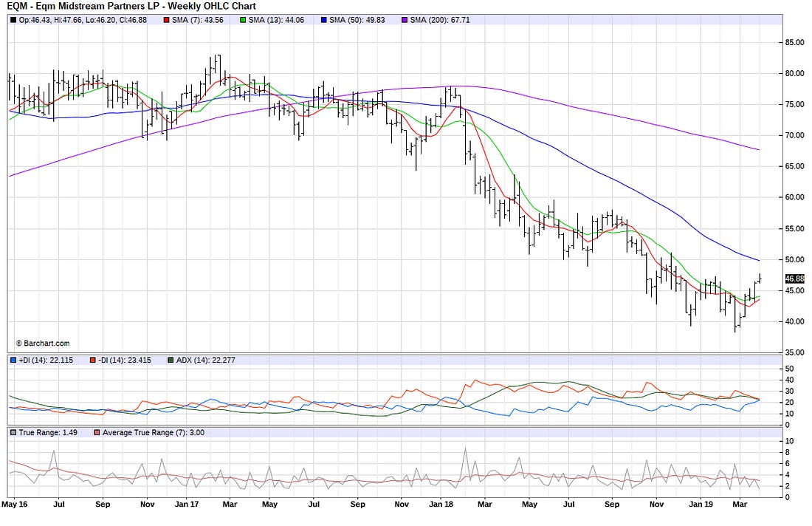Click the 85.00 price axis label

tap(794, 43)
